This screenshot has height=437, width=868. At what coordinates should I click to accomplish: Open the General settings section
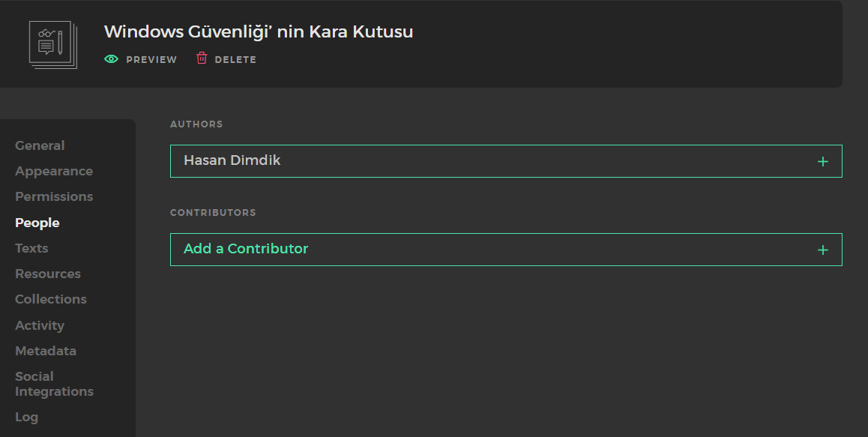click(40, 145)
